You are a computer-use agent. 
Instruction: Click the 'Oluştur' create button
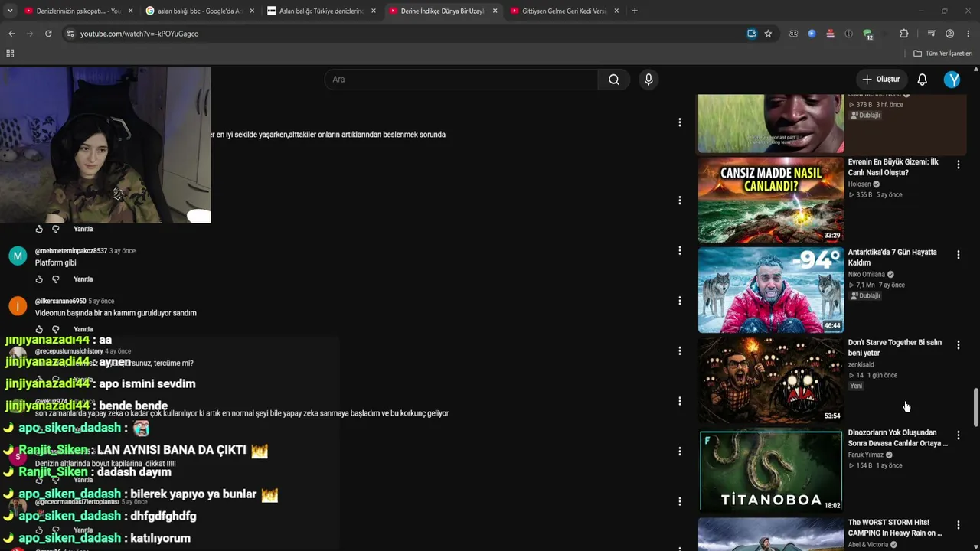point(880,80)
